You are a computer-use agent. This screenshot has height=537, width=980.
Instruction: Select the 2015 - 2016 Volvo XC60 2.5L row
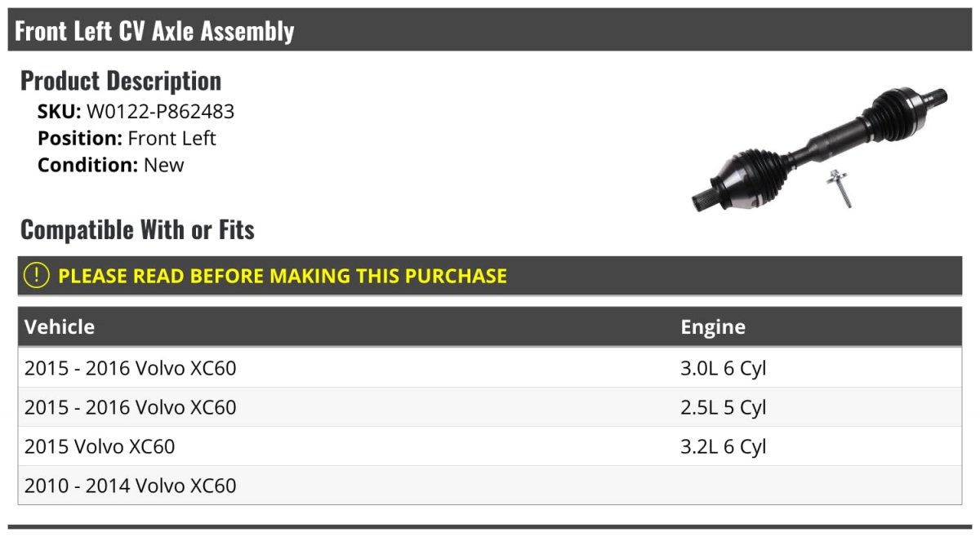(490, 407)
